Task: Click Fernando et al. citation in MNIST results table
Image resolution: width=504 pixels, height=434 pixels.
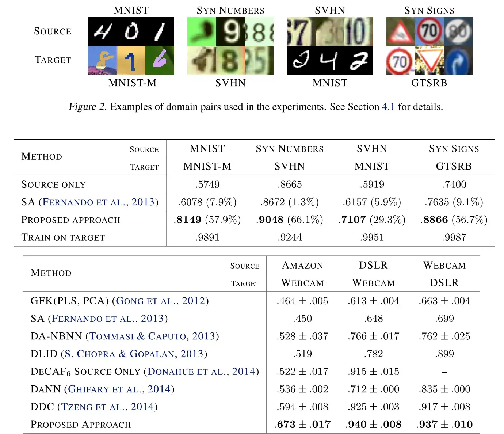Action: tap(98, 202)
